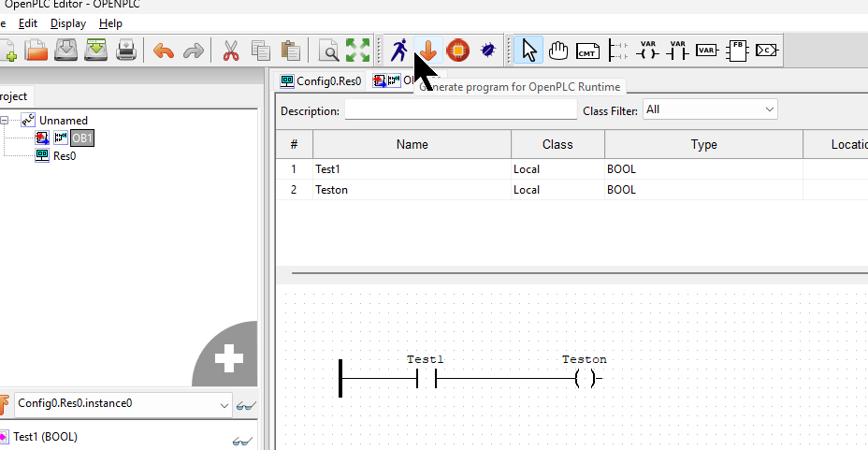
Task: Toggle debug glasses beside Test1 (BOOL)
Action: coord(243,440)
